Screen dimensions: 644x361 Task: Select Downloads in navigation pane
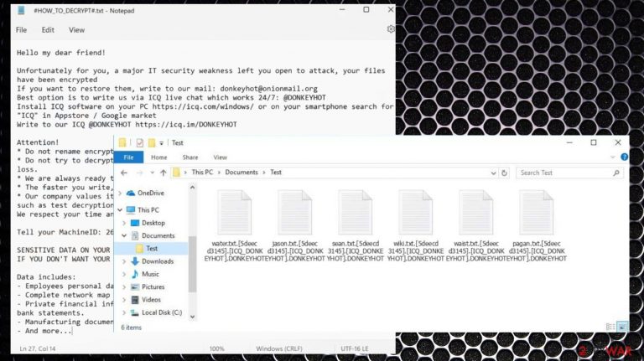pos(158,261)
